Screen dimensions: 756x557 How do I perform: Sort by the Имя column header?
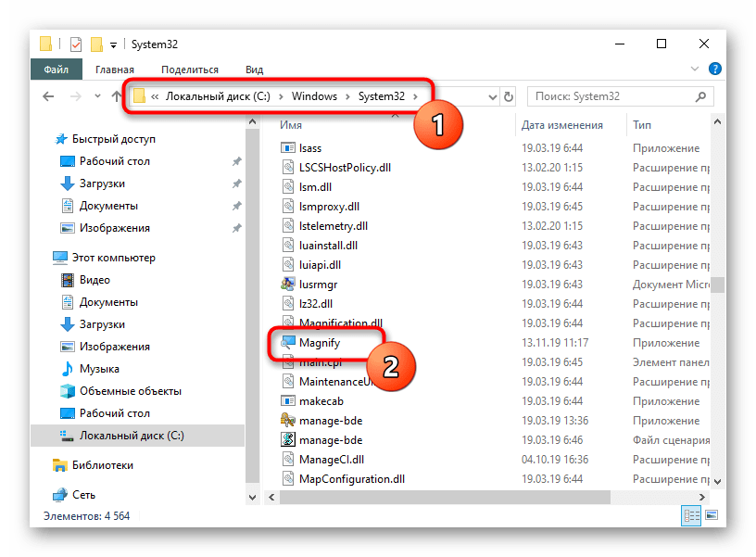pyautogui.click(x=291, y=125)
